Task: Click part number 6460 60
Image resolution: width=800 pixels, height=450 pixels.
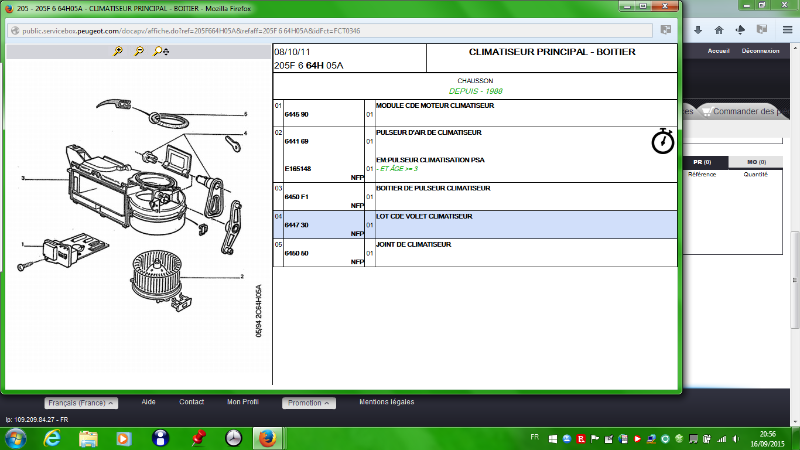Action: [x=296, y=253]
